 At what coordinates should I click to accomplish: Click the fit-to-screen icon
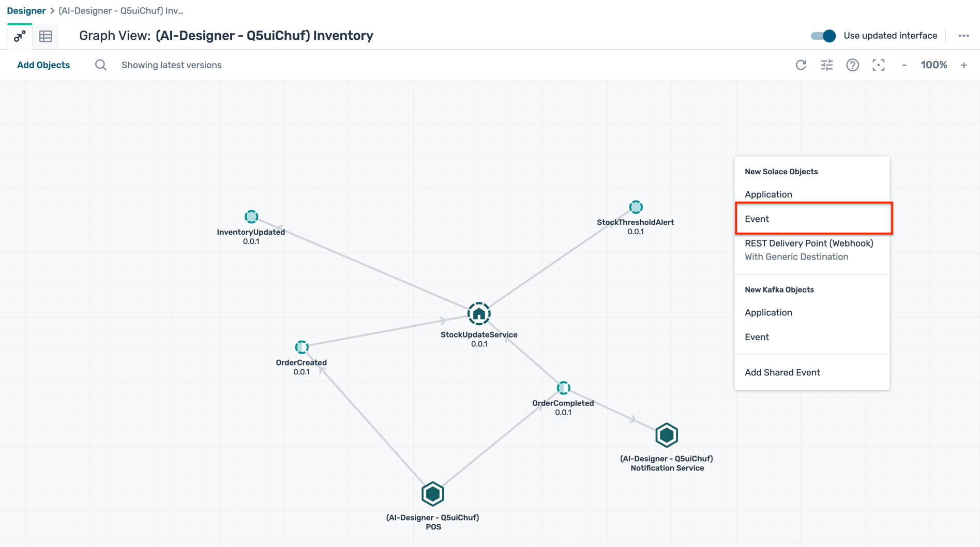[x=879, y=65]
